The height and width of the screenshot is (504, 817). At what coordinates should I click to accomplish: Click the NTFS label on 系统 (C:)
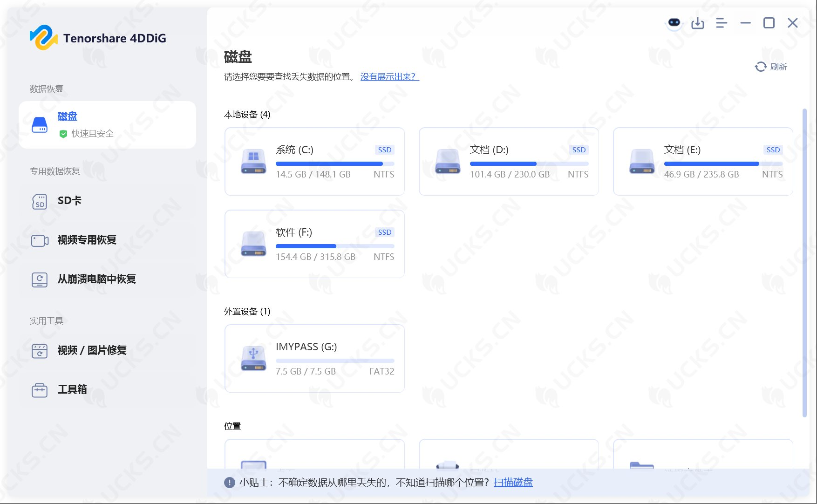[384, 174]
